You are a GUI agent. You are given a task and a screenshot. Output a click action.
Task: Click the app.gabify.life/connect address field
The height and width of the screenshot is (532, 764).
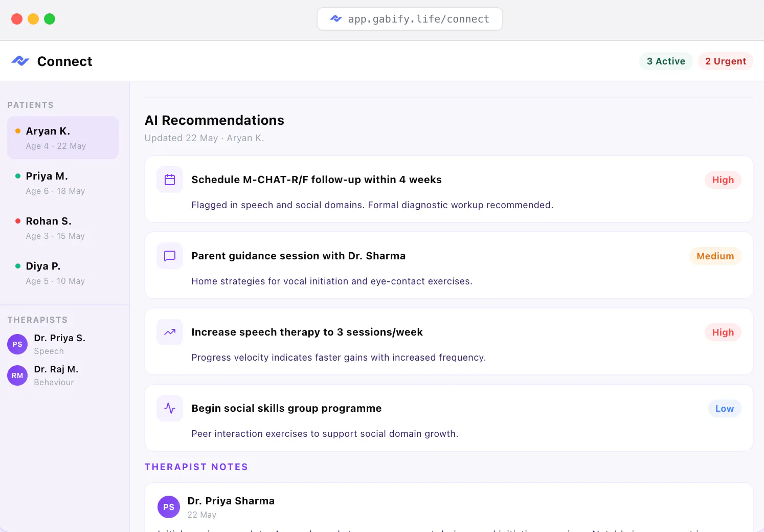coord(410,19)
